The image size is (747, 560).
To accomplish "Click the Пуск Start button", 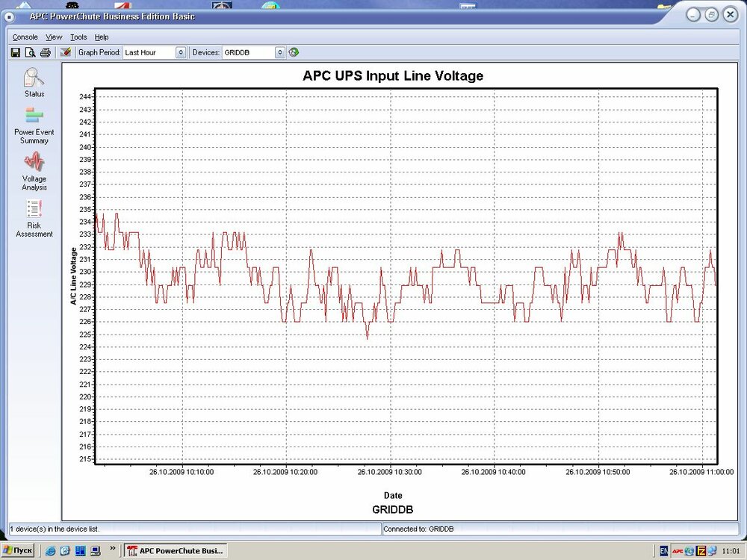I will coord(18,551).
